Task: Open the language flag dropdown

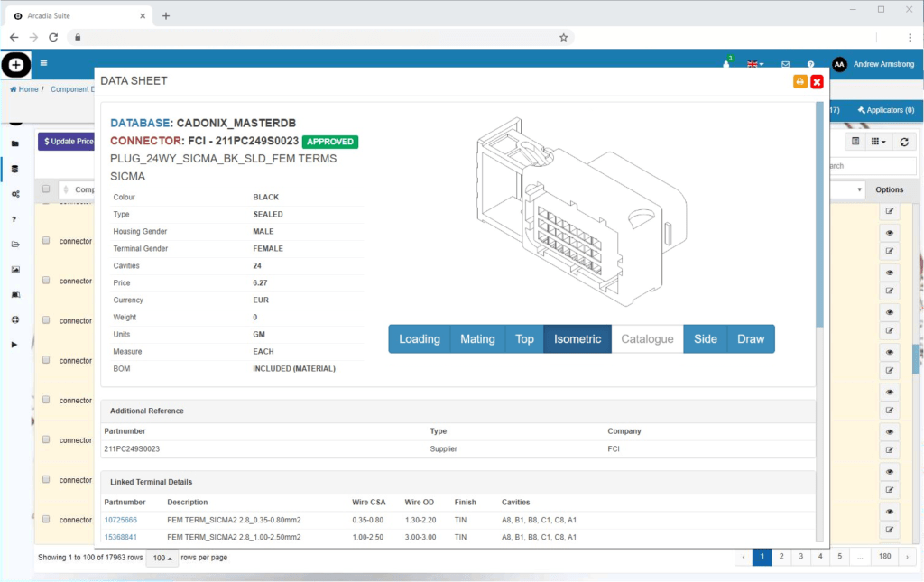Action: click(x=754, y=64)
